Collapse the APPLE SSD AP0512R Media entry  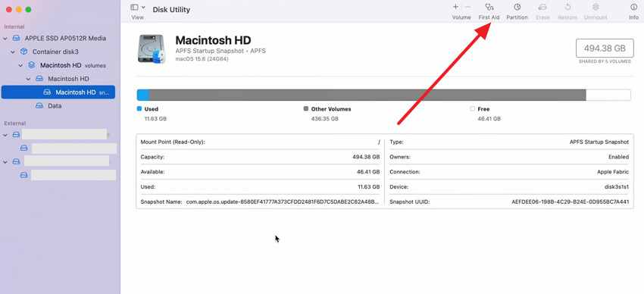pyautogui.click(x=5, y=39)
